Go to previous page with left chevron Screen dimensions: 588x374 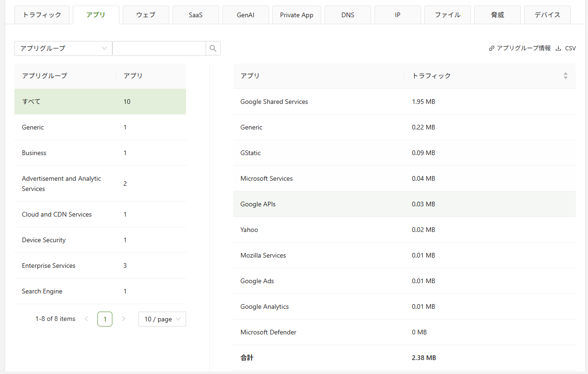point(86,319)
